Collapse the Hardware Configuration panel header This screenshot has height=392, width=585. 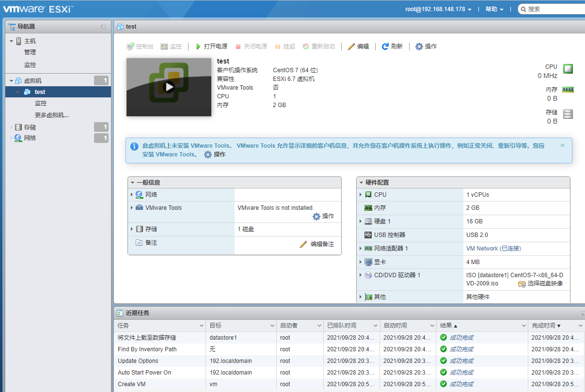[x=463, y=183]
